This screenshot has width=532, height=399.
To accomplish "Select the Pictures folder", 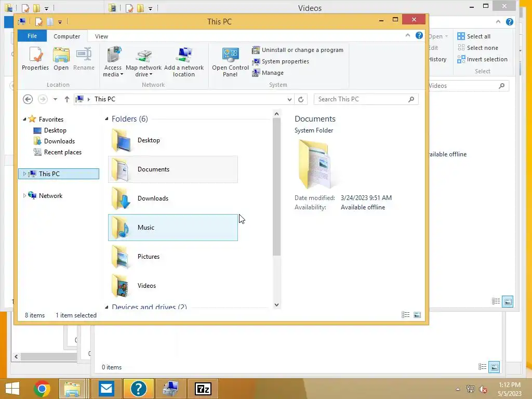I will (x=172, y=257).
